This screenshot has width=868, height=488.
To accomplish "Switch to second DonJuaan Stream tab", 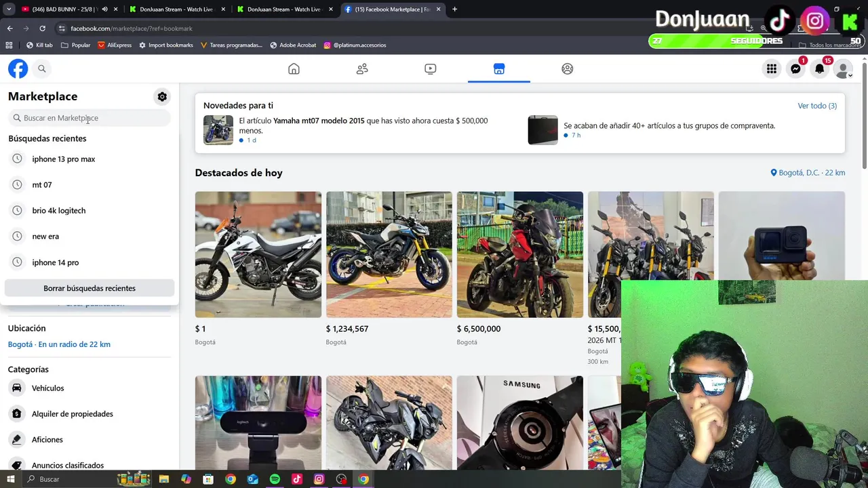I will coord(285,9).
